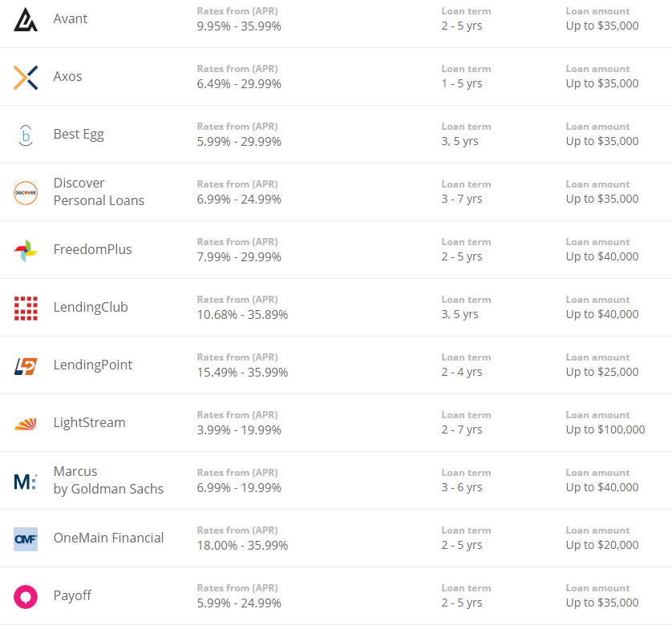Select Marcus by Goldman Sachs name

tap(108, 480)
